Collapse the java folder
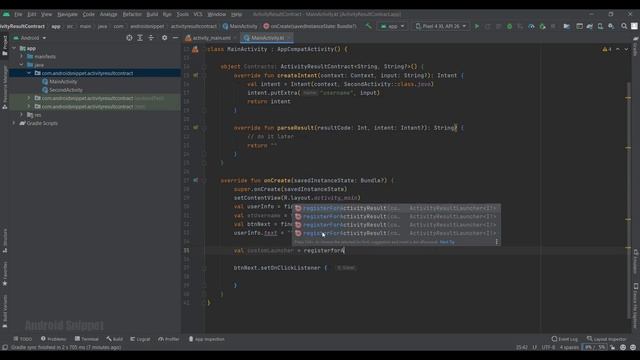 [x=22, y=65]
